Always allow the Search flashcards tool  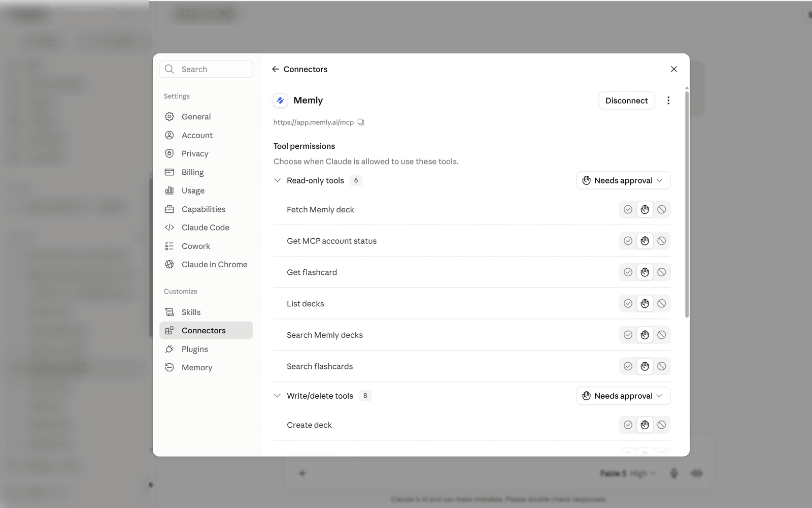628,366
